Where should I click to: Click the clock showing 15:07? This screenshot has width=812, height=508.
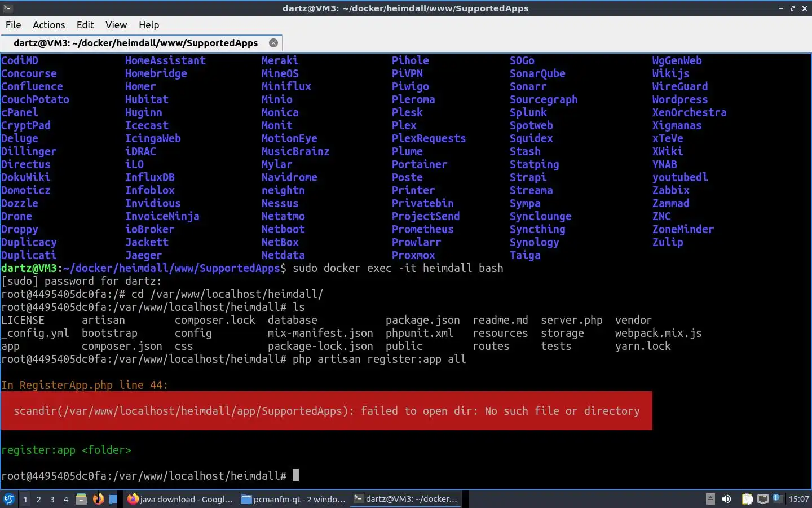tap(798, 499)
